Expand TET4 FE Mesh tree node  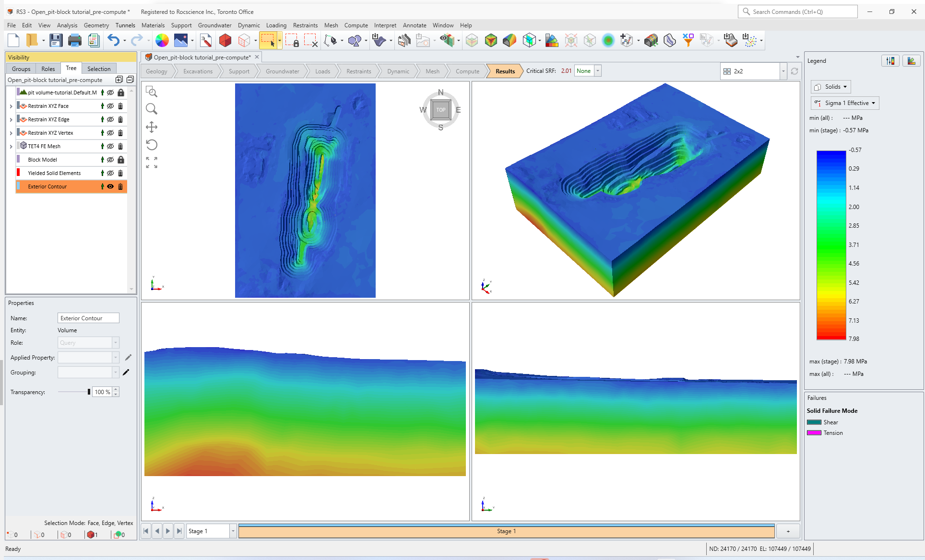[x=11, y=146]
